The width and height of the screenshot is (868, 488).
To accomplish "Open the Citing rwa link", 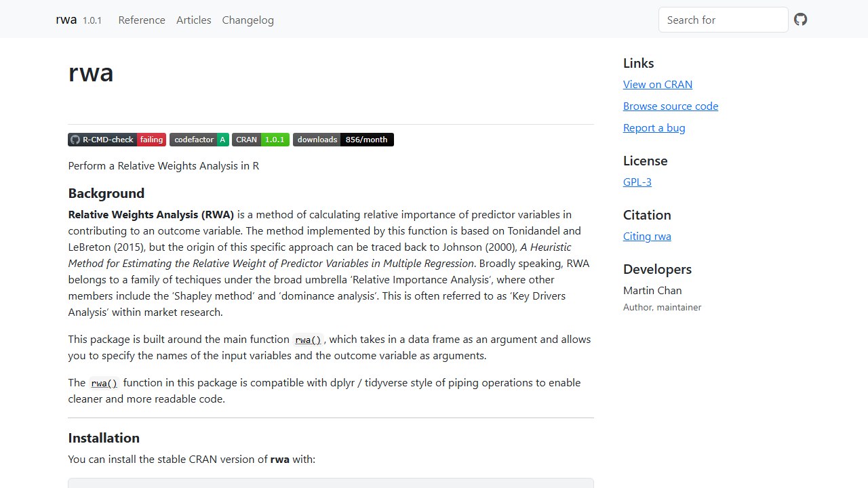I will point(647,236).
